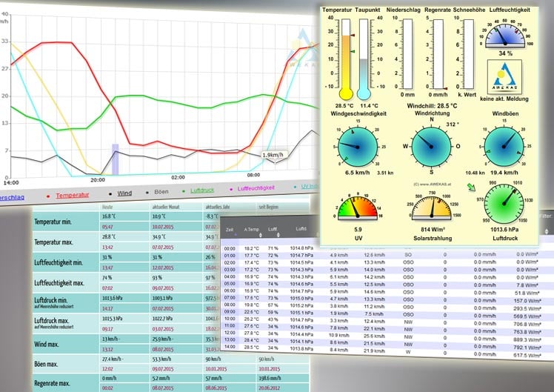The width and height of the screenshot is (554, 392).
Task: Click the Regenrate max. row label
Action: [x=52, y=384]
